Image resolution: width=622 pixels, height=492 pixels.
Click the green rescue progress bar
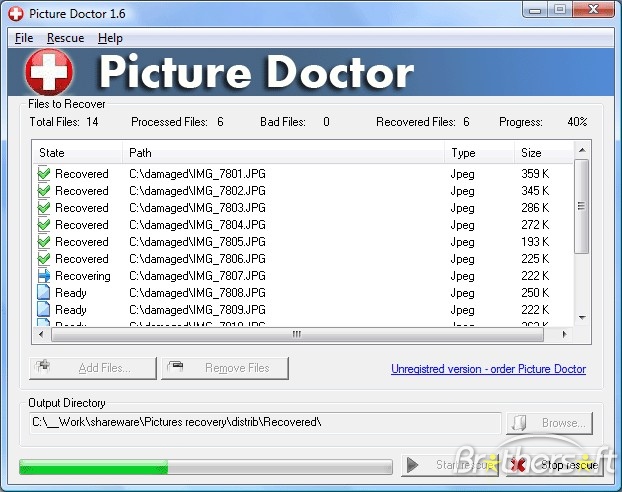[x=206, y=467]
